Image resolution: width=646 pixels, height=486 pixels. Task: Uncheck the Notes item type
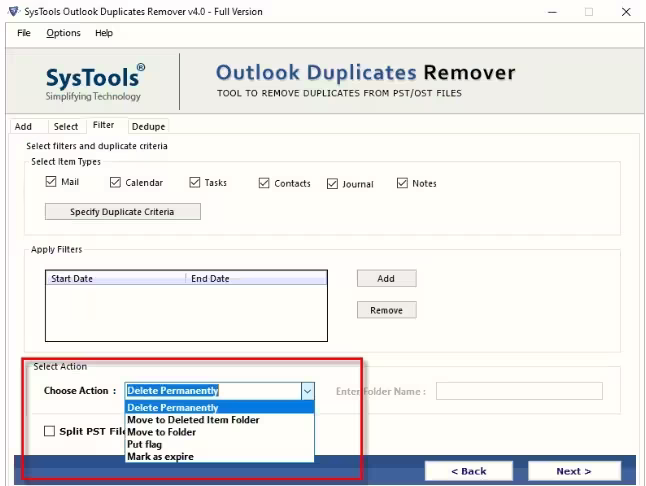[402, 183]
